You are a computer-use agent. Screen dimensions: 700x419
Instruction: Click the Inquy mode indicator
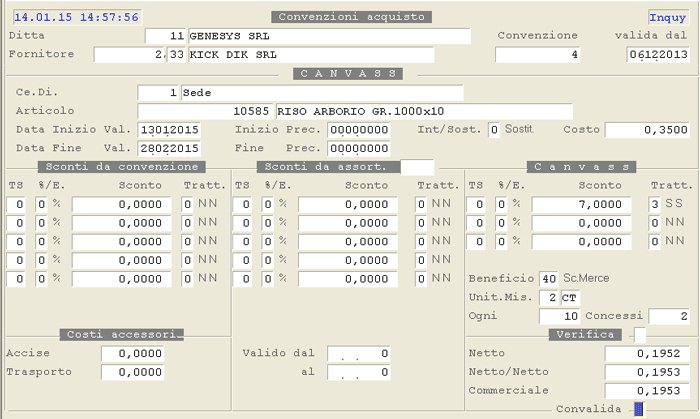pos(667,17)
